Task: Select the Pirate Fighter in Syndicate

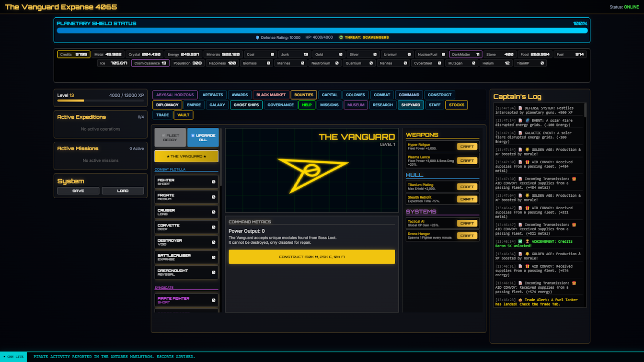Action: [186, 300]
